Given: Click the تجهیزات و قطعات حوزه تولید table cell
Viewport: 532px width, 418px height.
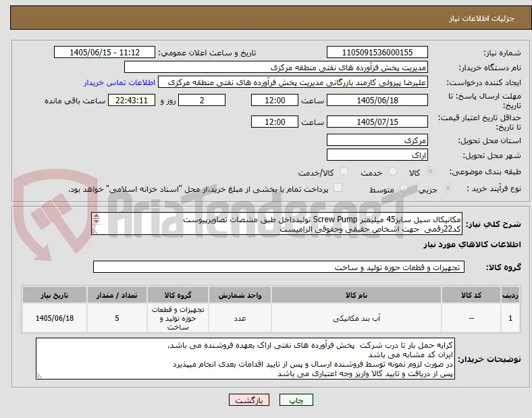Looking at the screenshot, I should tap(178, 318).
